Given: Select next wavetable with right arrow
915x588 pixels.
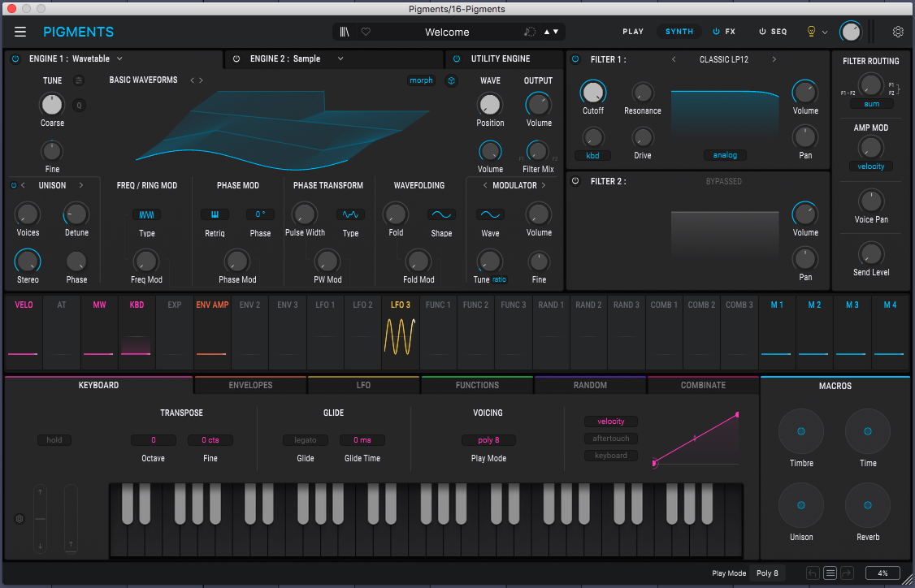Looking at the screenshot, I should 202,80.
